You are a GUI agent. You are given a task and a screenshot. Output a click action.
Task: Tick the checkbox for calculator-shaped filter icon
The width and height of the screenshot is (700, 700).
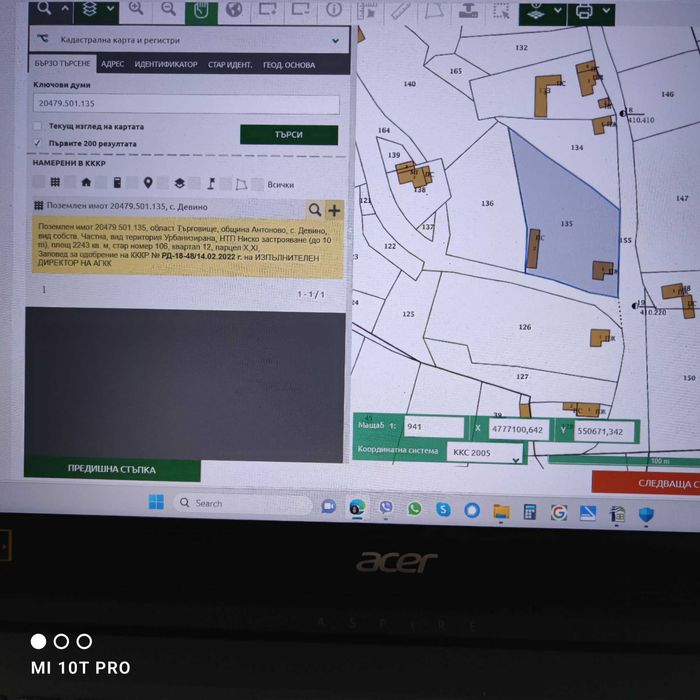(x=101, y=182)
